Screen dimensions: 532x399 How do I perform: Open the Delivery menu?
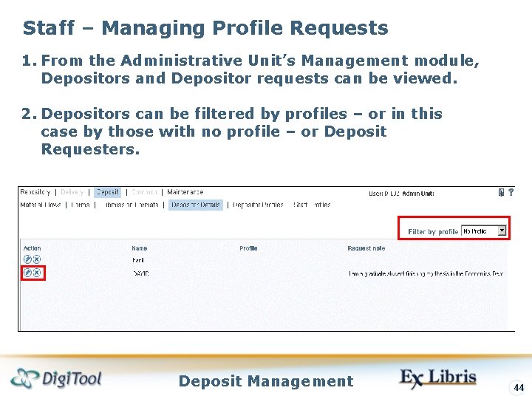tap(72, 192)
